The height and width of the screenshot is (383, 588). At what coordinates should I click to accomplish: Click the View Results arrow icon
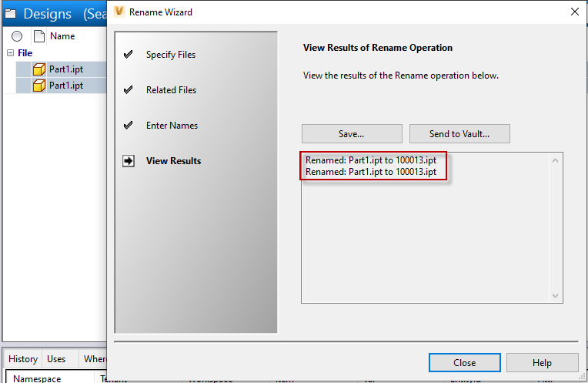129,161
